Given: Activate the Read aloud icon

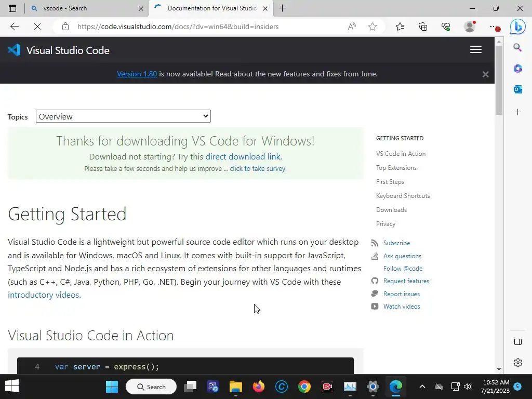Looking at the screenshot, I should coord(352,26).
